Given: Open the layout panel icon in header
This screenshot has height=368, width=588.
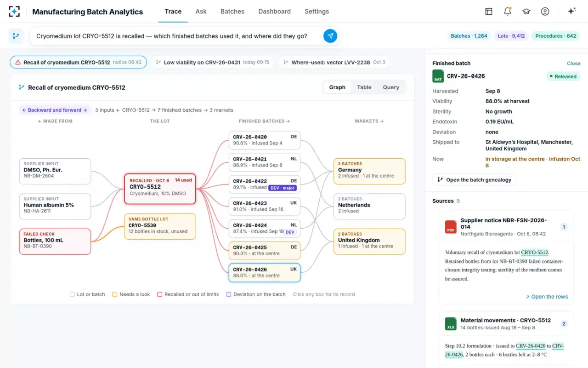Looking at the screenshot, I should tap(489, 11).
